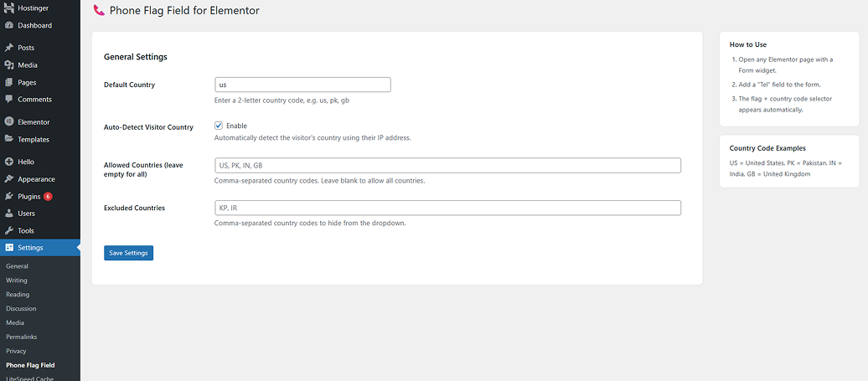Viewport: 868px width, 381px height.
Task: Click the Excluded Countries label
Action: [135, 208]
